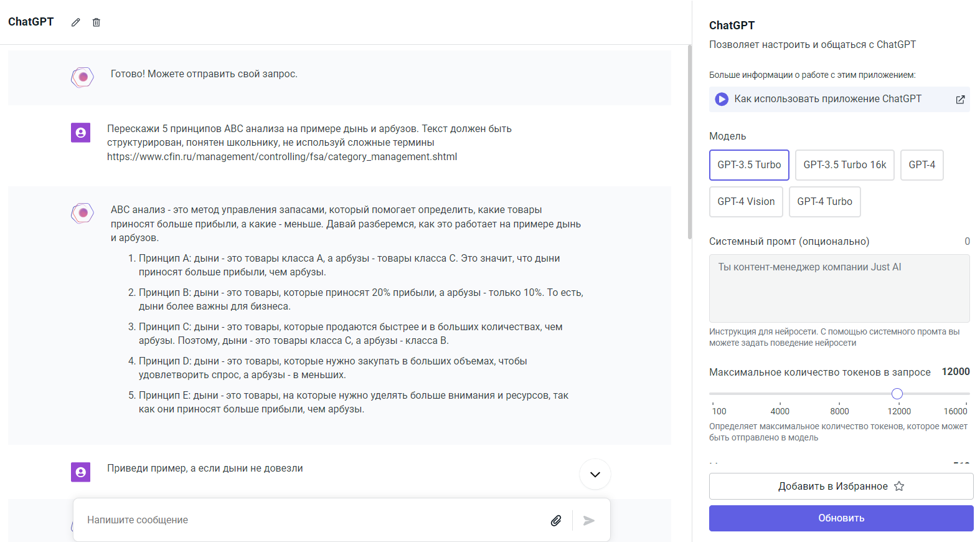Click the send message arrow icon
The image size is (980, 542).
pyautogui.click(x=588, y=520)
